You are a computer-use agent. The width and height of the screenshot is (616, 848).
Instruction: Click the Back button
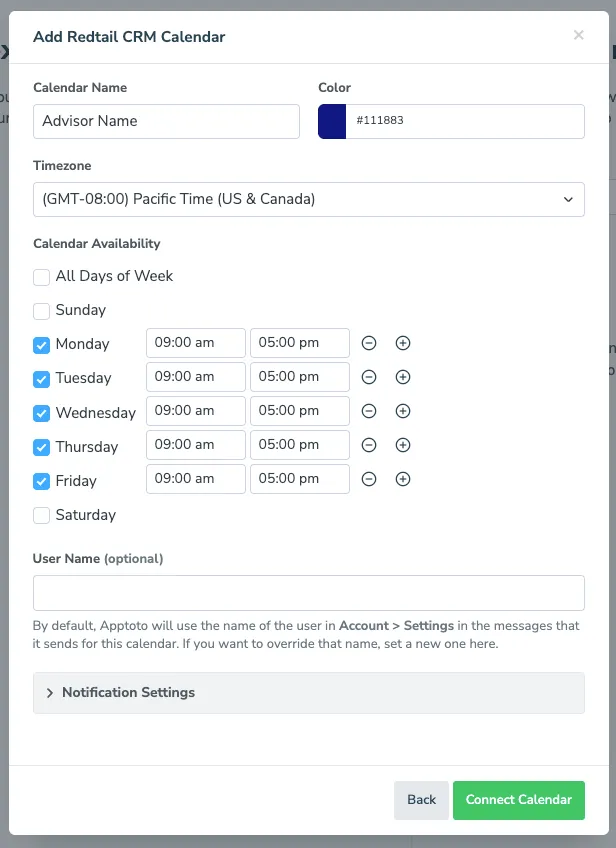tap(421, 800)
